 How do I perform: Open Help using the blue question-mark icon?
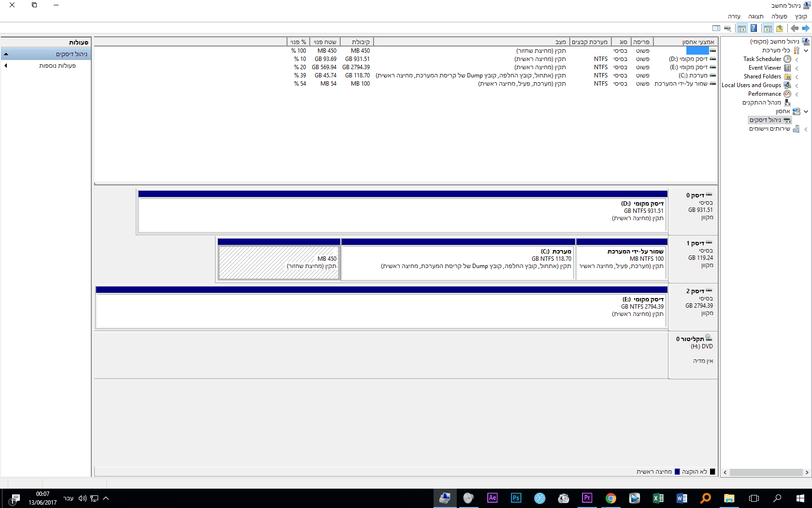[x=754, y=28]
